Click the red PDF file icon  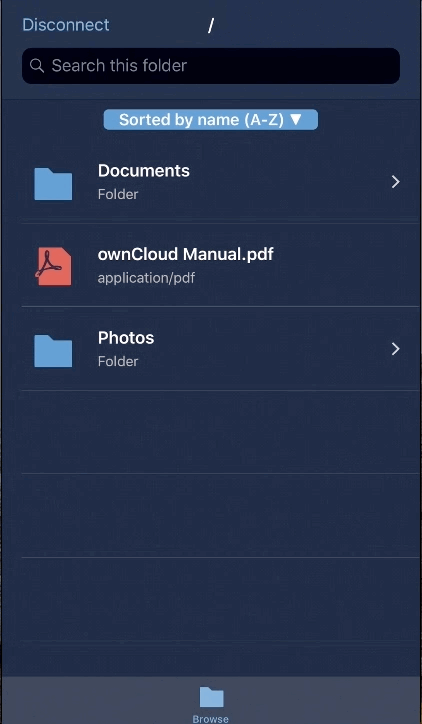tap(54, 266)
